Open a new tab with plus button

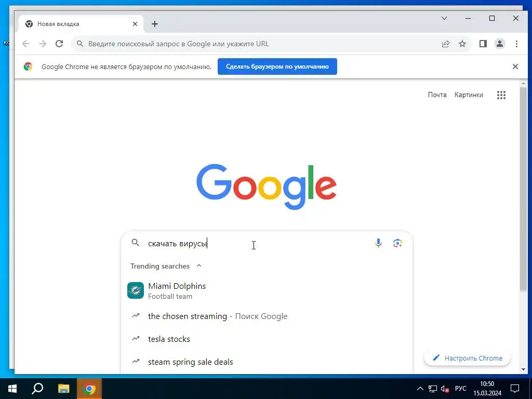[155, 24]
